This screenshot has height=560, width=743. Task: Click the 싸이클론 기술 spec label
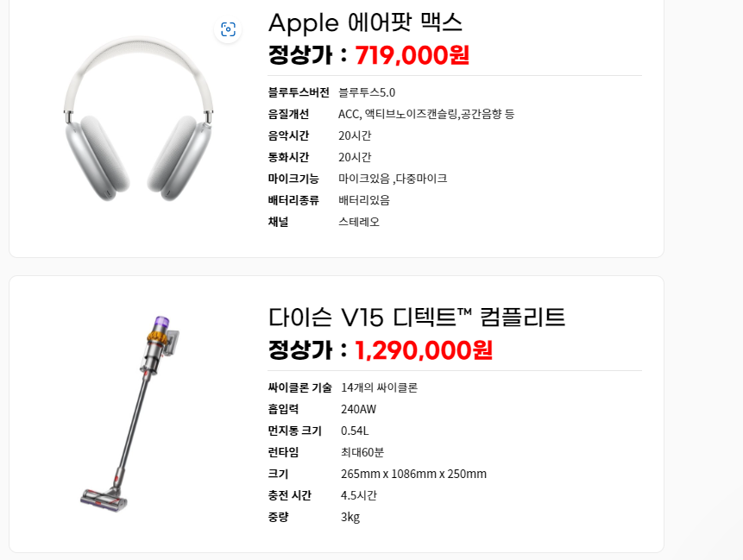click(300, 387)
